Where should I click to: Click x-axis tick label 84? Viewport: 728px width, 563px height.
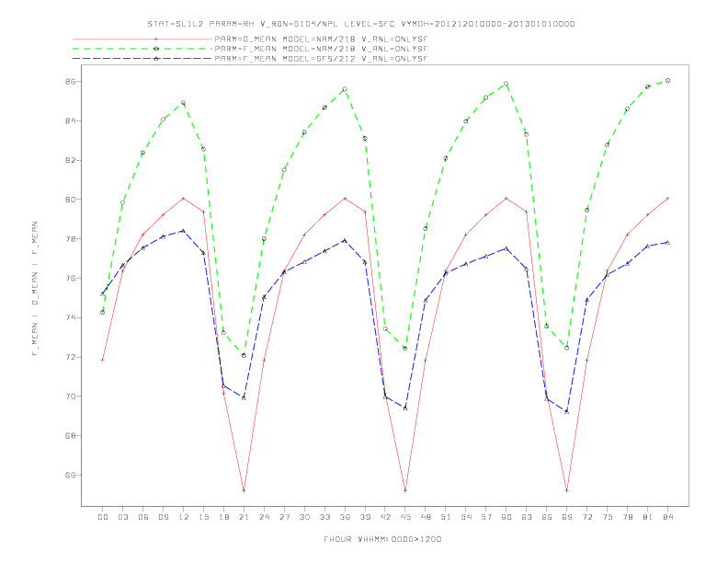[668, 517]
